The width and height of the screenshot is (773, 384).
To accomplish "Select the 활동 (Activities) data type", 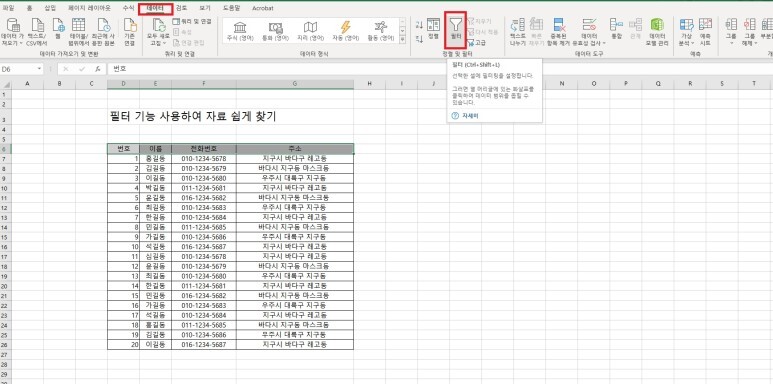I will pyautogui.click(x=381, y=31).
